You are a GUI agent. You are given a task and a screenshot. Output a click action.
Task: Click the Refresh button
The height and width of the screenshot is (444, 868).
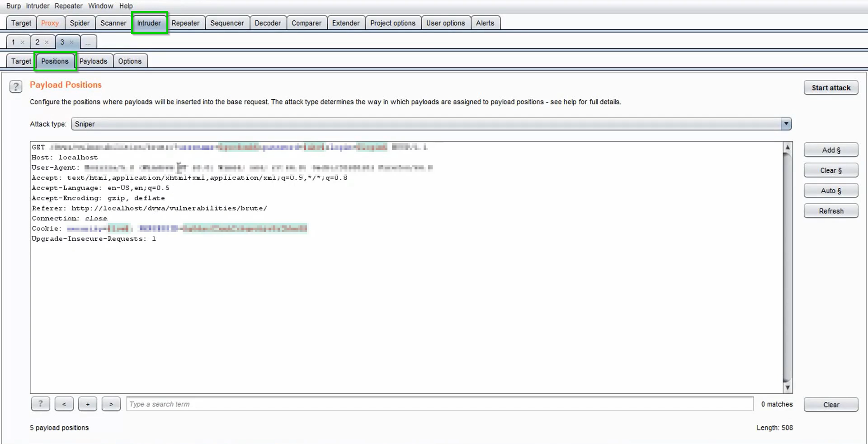coord(831,210)
